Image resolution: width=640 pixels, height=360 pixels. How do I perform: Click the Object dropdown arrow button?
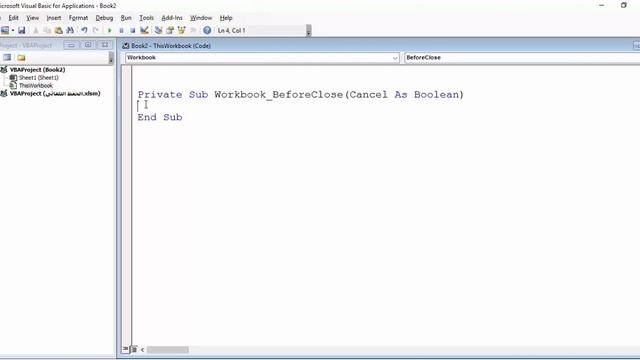click(395, 58)
